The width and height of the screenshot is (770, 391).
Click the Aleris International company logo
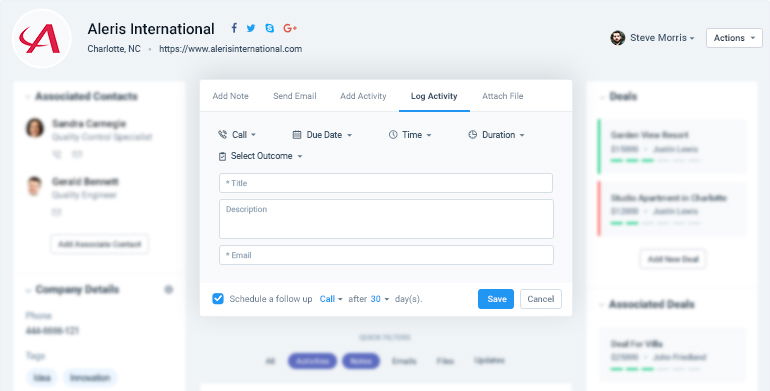(42, 38)
